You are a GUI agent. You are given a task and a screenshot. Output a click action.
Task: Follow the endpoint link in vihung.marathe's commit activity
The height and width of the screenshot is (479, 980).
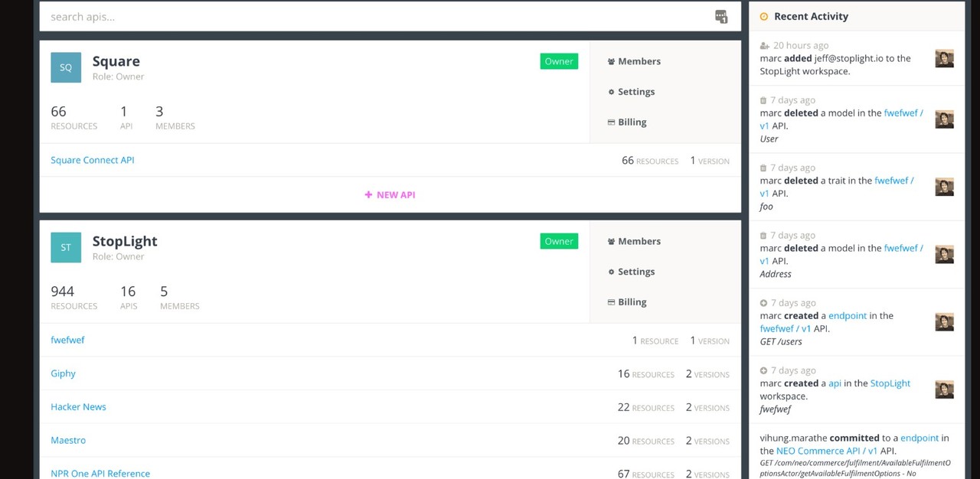(x=920, y=438)
